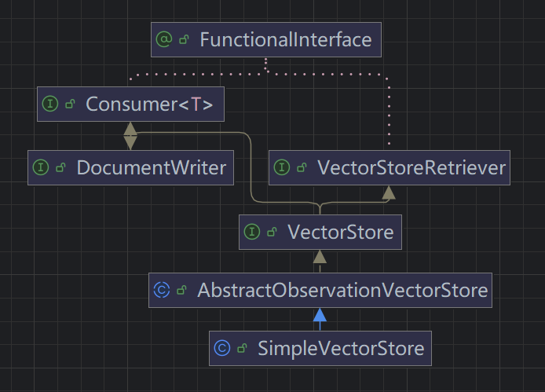Click the public lock icon on DocumentWriter
Screen dimensions: 545x392
click(x=60, y=168)
